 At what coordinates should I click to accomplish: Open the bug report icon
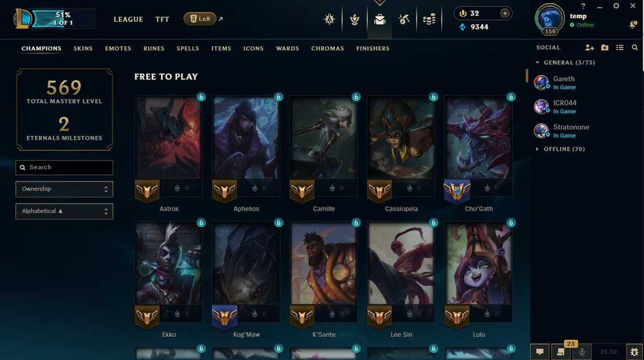point(634,352)
